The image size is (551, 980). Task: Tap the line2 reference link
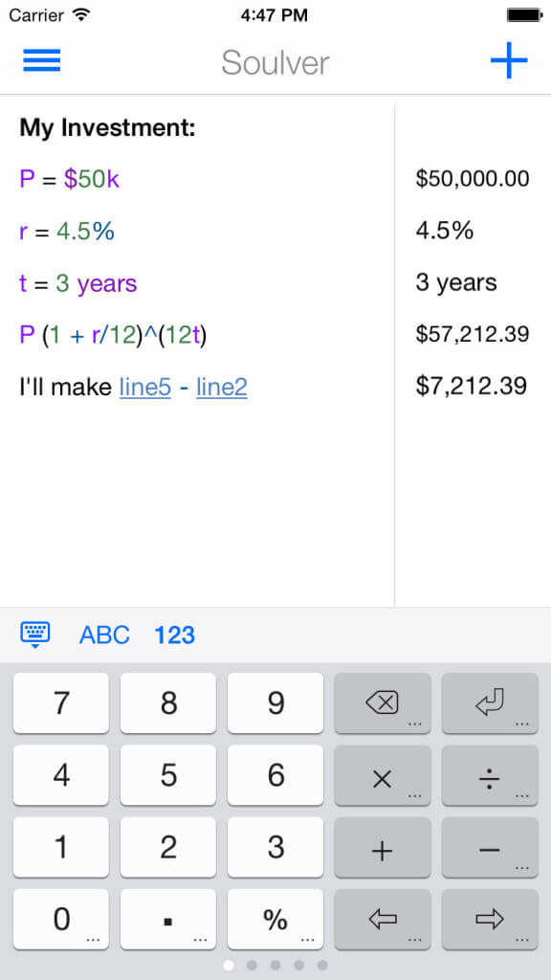pyautogui.click(x=222, y=388)
